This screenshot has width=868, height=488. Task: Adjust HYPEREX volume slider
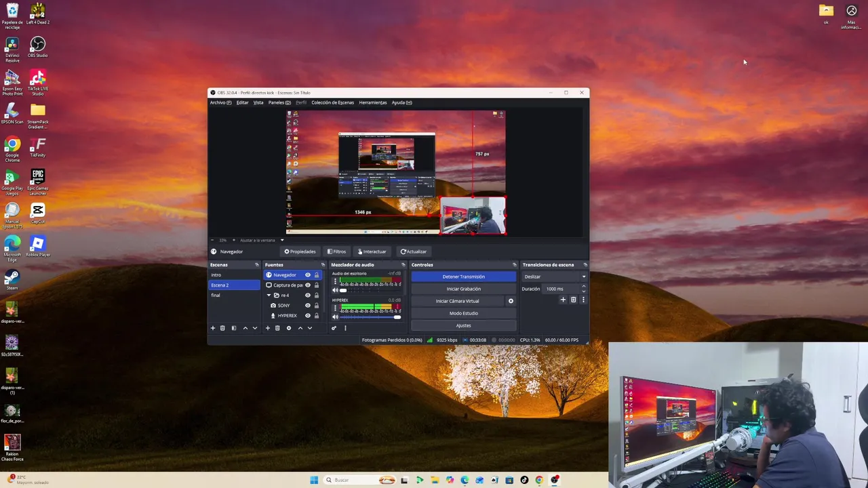370,317
